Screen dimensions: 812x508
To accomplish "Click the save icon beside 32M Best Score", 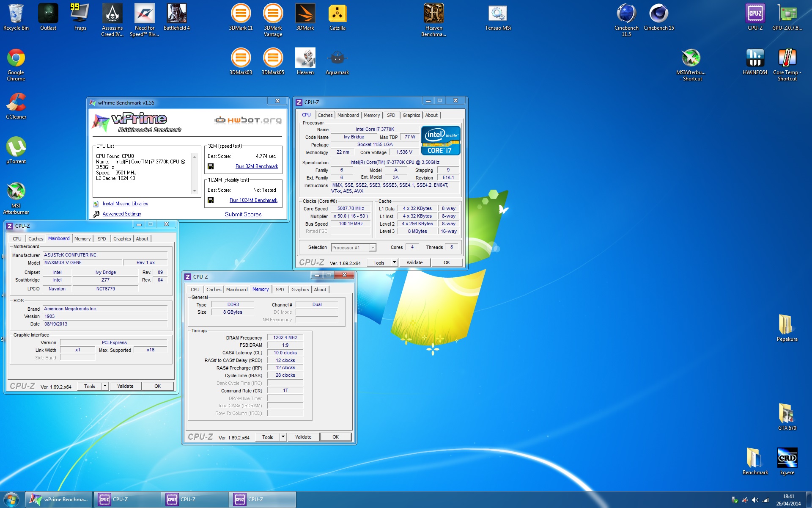I will 211,166.
